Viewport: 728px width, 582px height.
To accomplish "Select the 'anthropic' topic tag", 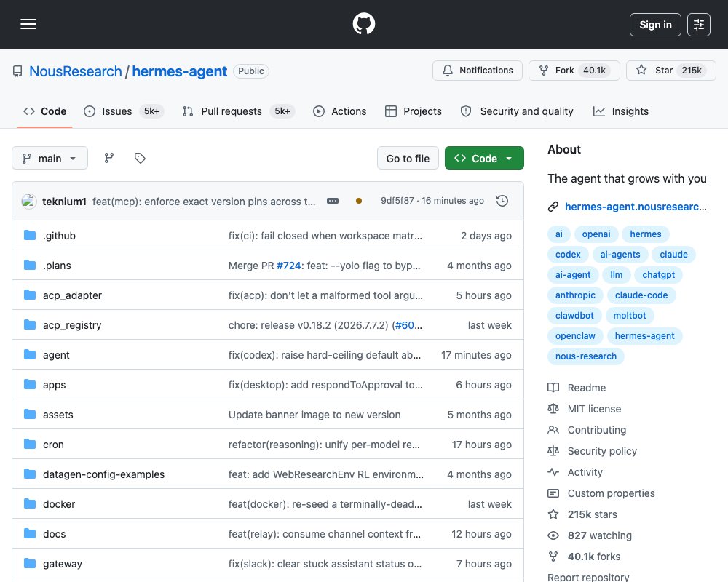I will (x=575, y=295).
